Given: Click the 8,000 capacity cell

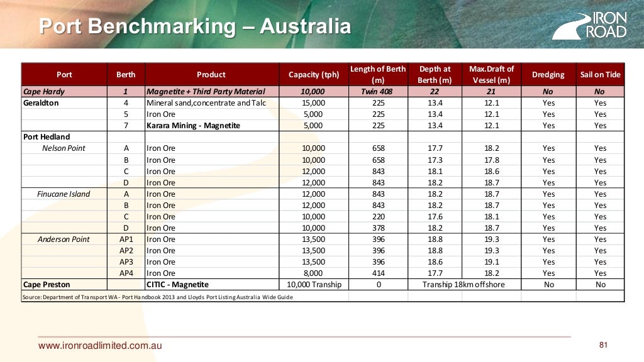Looking at the screenshot, I should click(313, 273).
